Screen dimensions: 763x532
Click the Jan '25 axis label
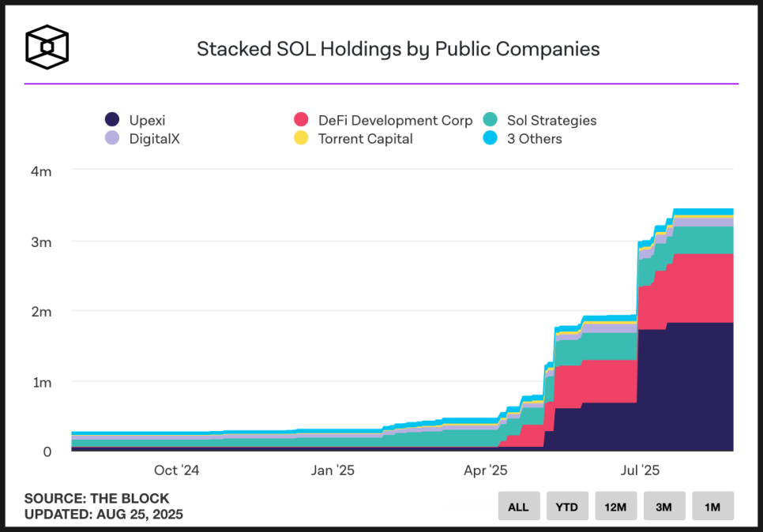(333, 470)
